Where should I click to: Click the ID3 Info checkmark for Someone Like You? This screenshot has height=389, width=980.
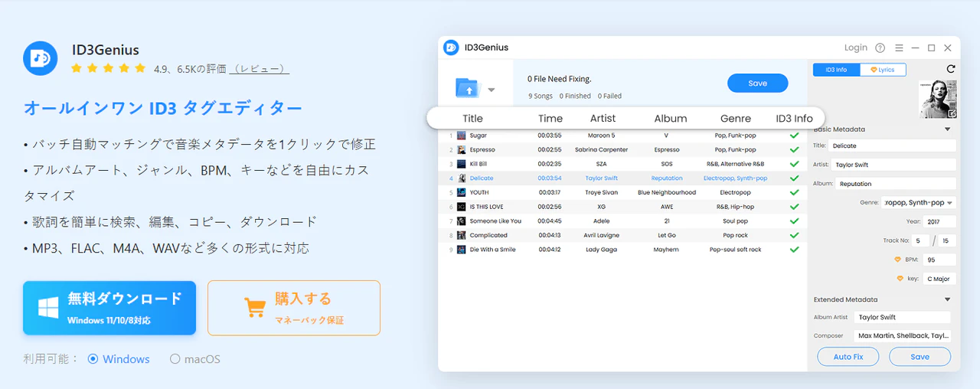(x=794, y=221)
